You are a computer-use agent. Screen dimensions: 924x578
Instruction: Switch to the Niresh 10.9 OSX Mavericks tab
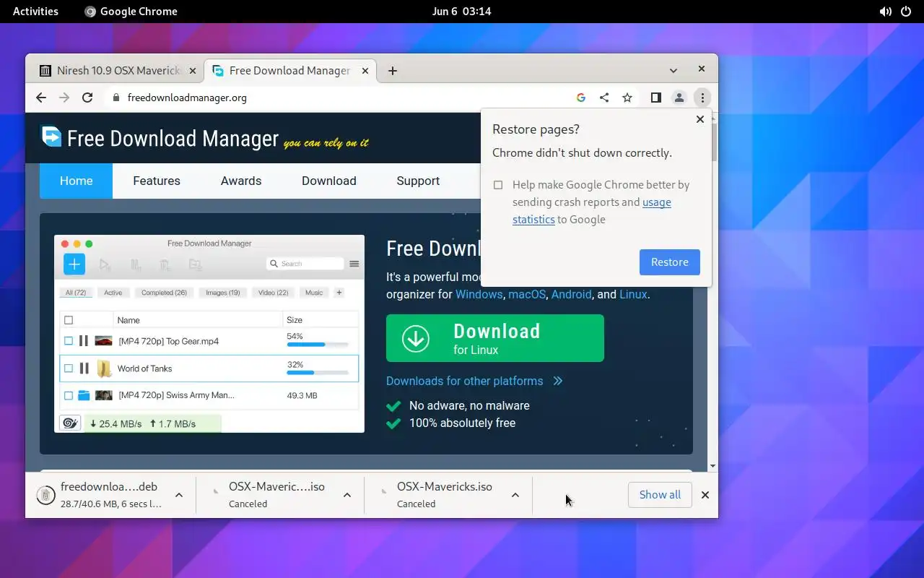118,71
